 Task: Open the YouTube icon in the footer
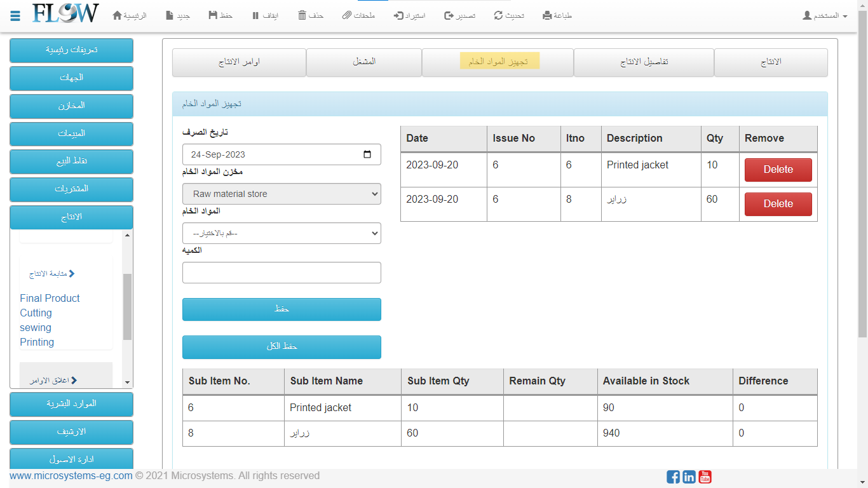(705, 477)
